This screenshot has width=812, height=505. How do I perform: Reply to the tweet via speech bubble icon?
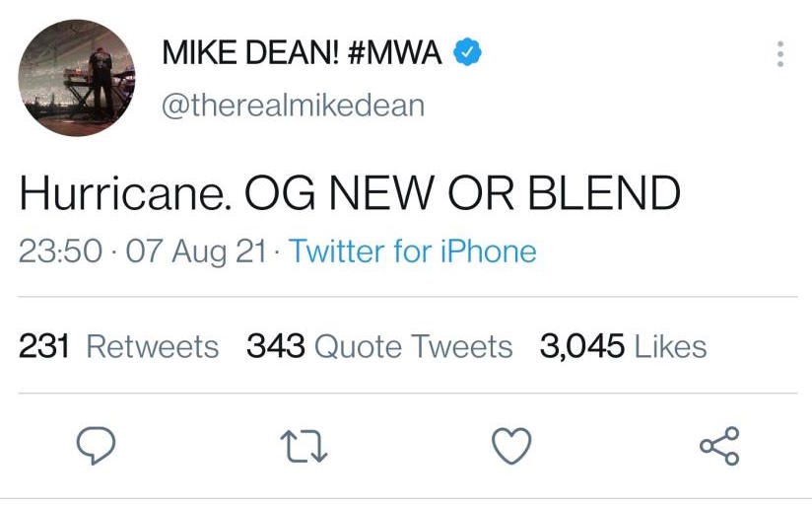(97, 446)
